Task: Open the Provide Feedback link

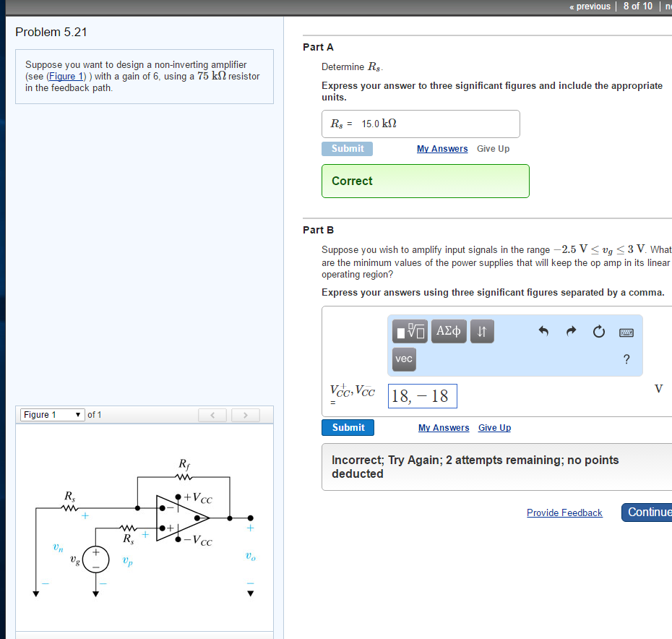Action: pos(564,513)
